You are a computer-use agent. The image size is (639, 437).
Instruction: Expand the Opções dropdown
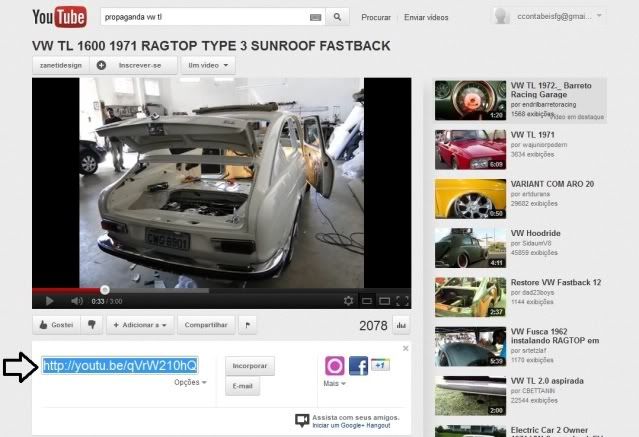[190, 382]
